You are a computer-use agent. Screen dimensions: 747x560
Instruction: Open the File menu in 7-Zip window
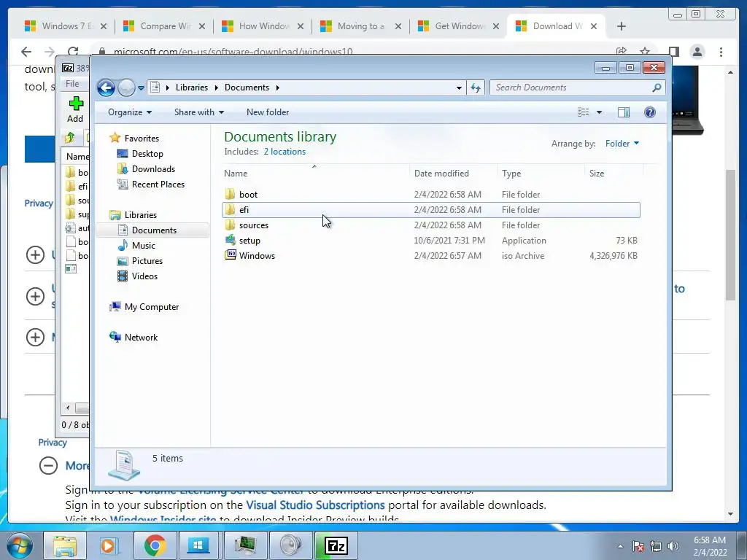72,84
